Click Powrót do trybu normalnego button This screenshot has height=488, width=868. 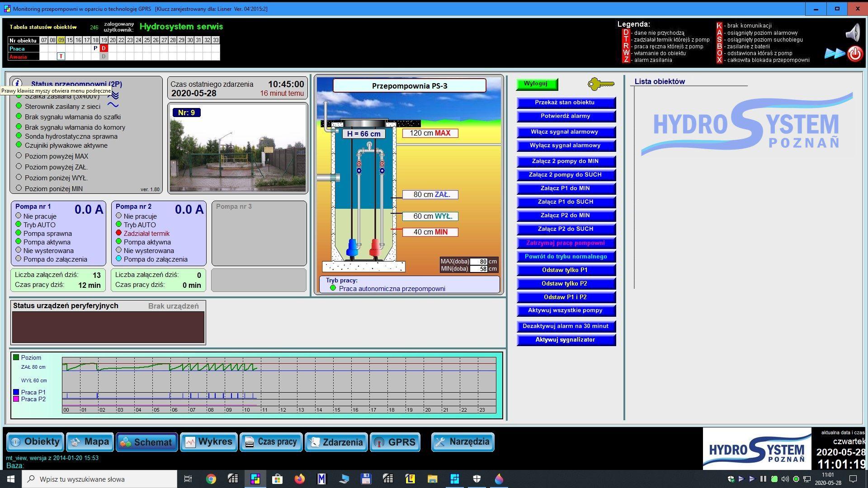566,257
